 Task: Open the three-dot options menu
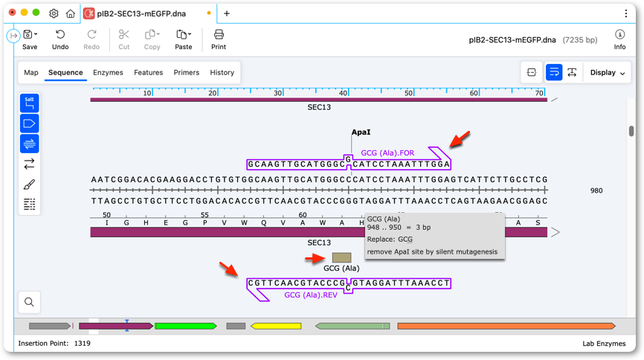coord(625,13)
